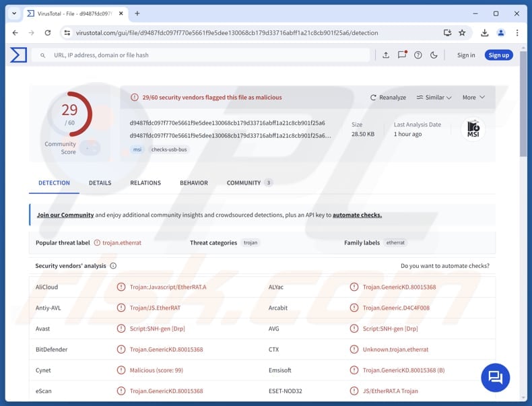Click the Sign in link
Viewport: 532px width, 406px height.
pos(466,55)
